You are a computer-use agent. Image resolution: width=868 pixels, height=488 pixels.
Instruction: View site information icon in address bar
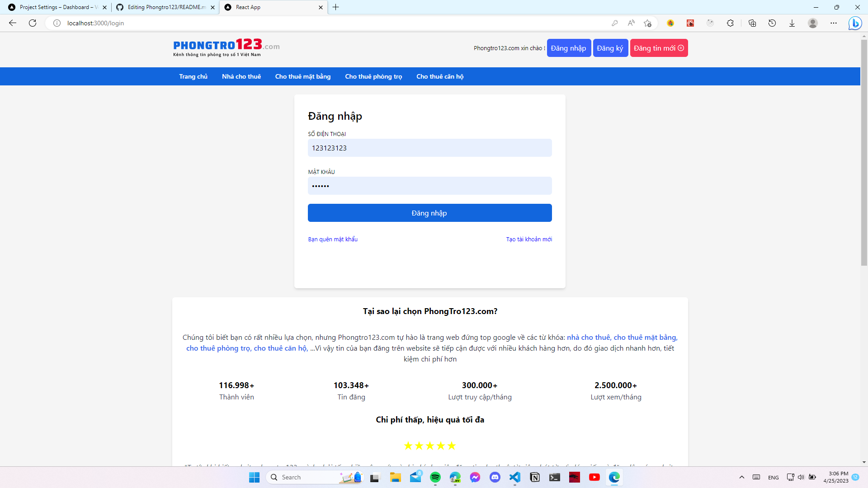57,23
